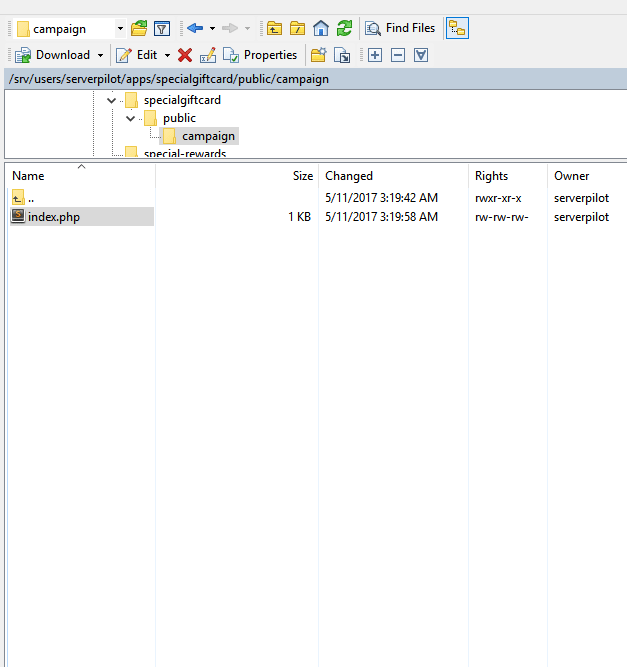Click the Find Files button
Screen dimensions: 627x667
pyautogui.click(x=400, y=29)
